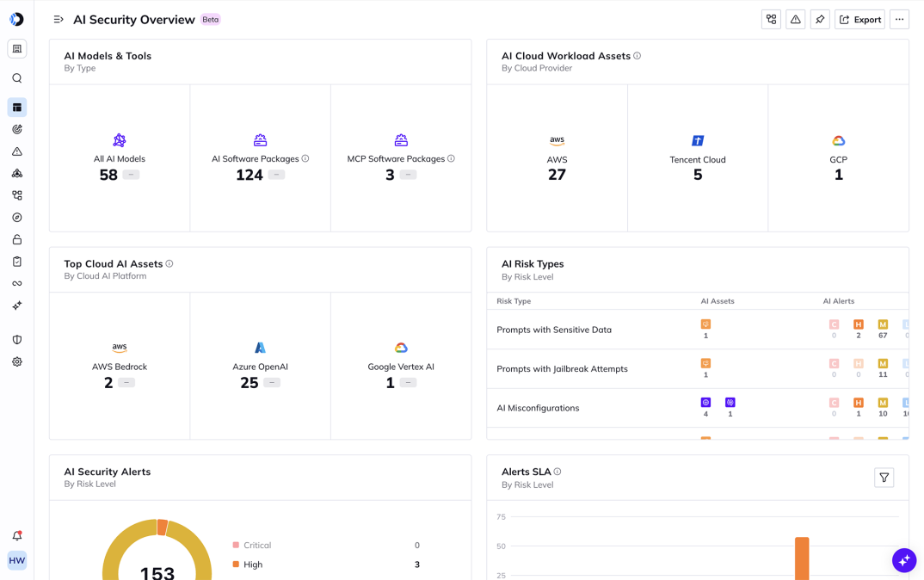Click the three-node cluster icon in sidebar
The width and height of the screenshot is (924, 580).
click(17, 173)
